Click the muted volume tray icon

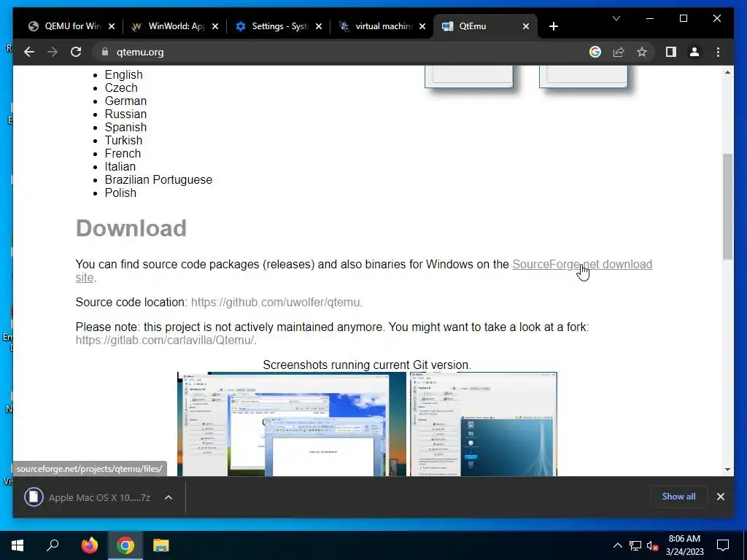click(652, 545)
